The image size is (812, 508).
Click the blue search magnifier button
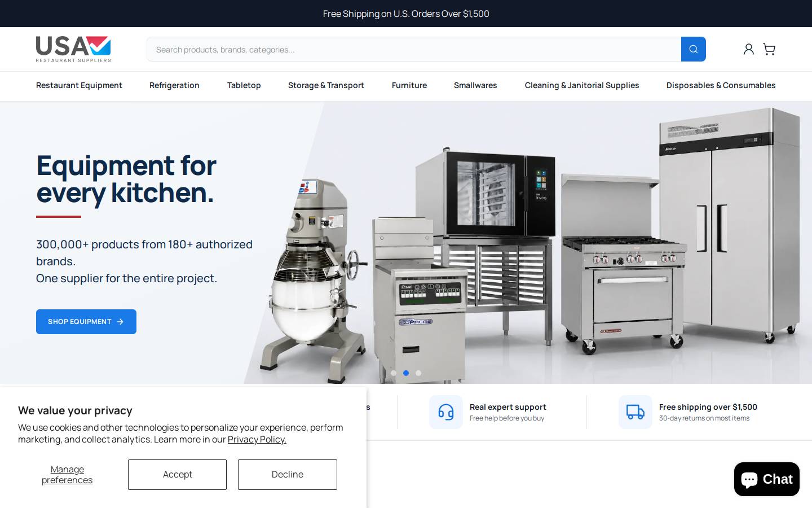pyautogui.click(x=694, y=49)
